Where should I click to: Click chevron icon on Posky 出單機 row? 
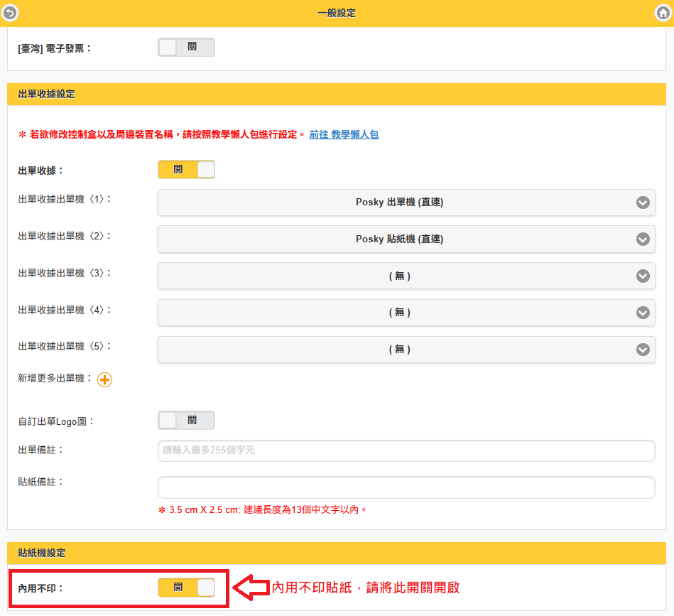tap(643, 202)
